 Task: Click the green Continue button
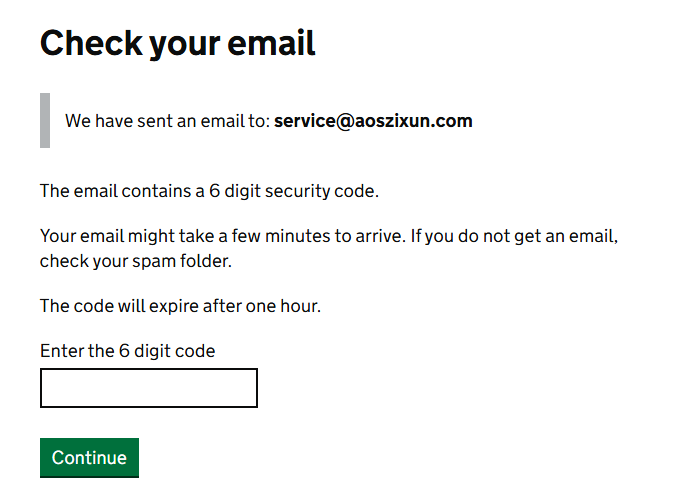[x=89, y=457]
